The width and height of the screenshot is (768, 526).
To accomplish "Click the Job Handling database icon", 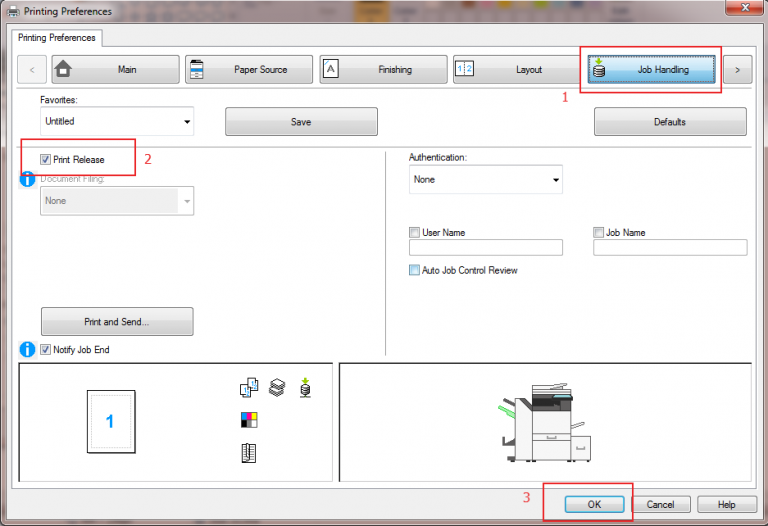I will click(x=599, y=68).
